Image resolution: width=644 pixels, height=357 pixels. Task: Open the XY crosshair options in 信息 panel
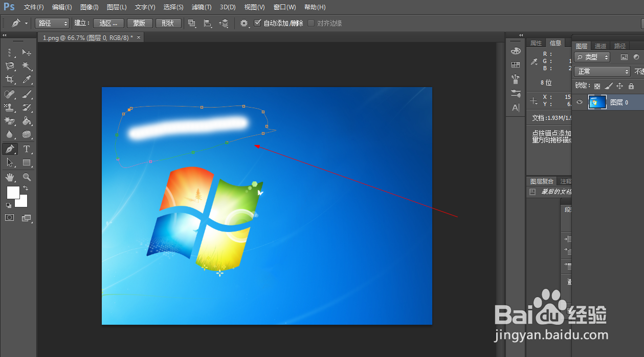coord(534,101)
